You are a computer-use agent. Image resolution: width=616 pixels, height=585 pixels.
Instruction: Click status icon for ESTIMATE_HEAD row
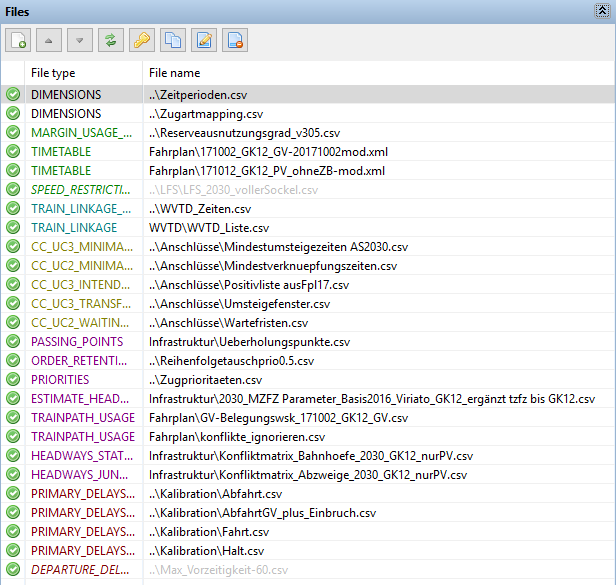coord(13,398)
